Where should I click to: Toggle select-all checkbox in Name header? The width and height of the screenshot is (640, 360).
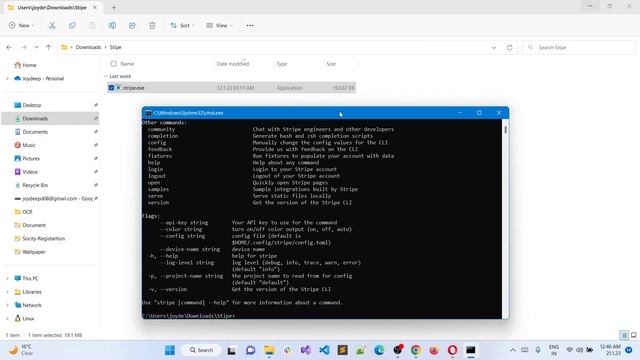113,64
